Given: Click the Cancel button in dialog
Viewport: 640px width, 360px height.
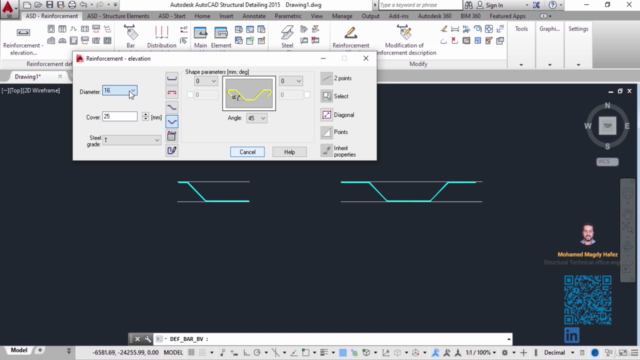Looking at the screenshot, I should (247, 152).
